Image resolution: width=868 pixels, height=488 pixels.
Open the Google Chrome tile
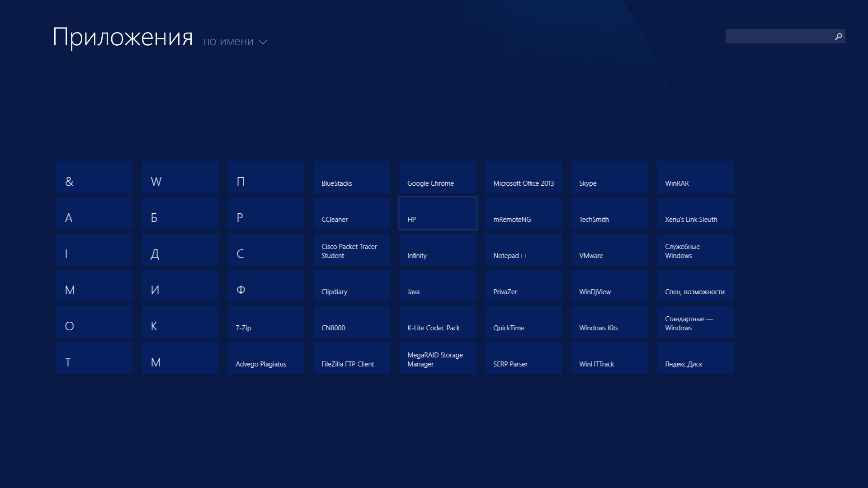point(438,177)
